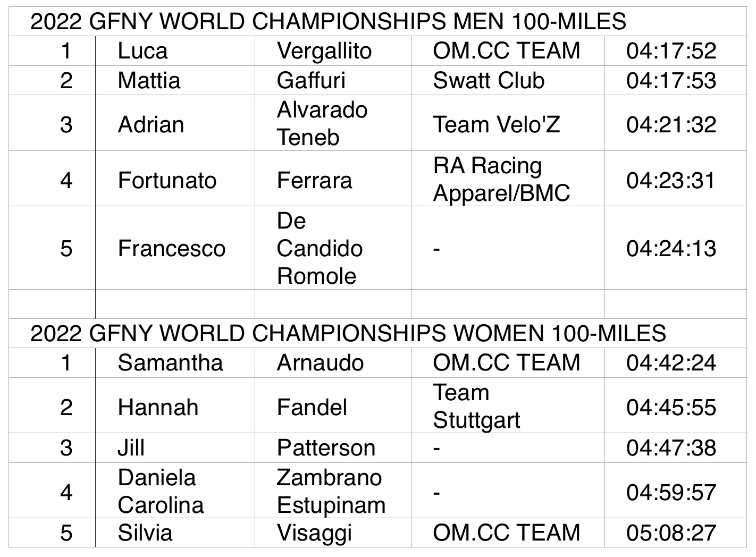This screenshot has width=756, height=557.
Task: Select the Patterson surname cell
Action: [x=326, y=448]
